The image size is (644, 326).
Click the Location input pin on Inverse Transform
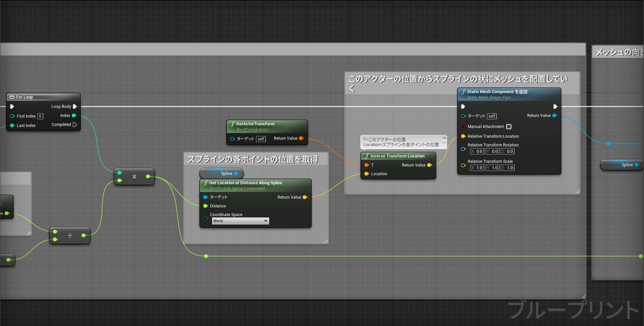tap(367, 174)
